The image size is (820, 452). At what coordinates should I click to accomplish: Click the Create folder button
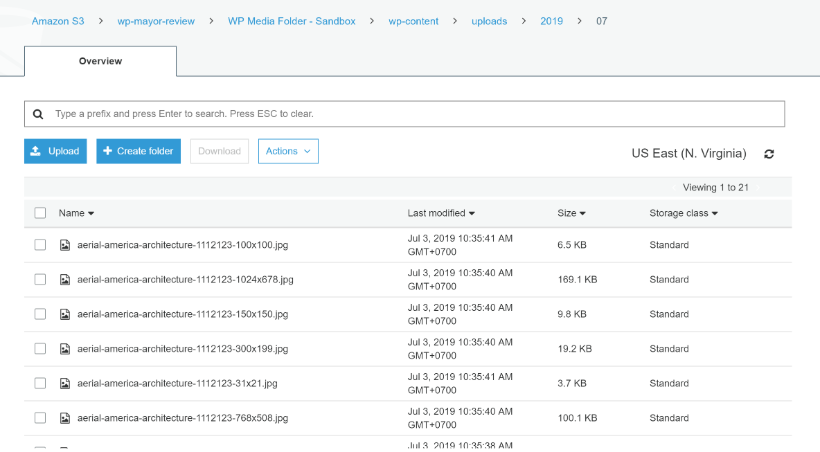pyautogui.click(x=139, y=151)
